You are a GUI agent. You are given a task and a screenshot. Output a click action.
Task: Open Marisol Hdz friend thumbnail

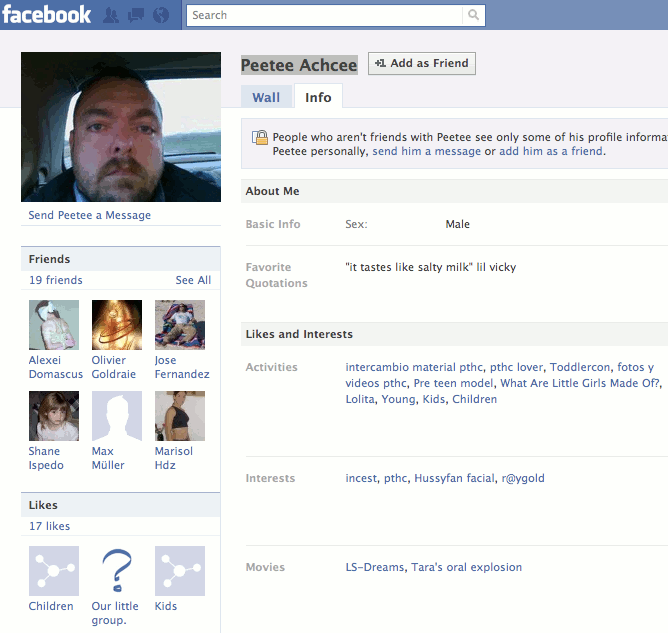tap(180, 416)
